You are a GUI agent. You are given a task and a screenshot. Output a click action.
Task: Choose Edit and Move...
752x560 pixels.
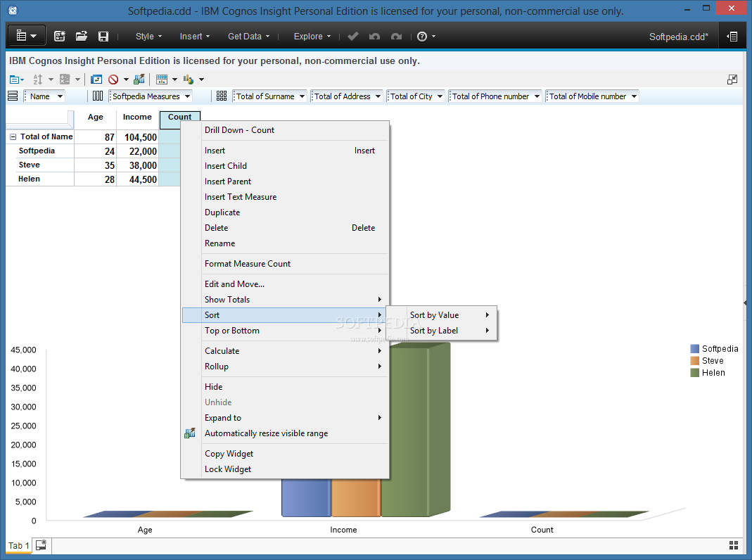click(x=286, y=284)
